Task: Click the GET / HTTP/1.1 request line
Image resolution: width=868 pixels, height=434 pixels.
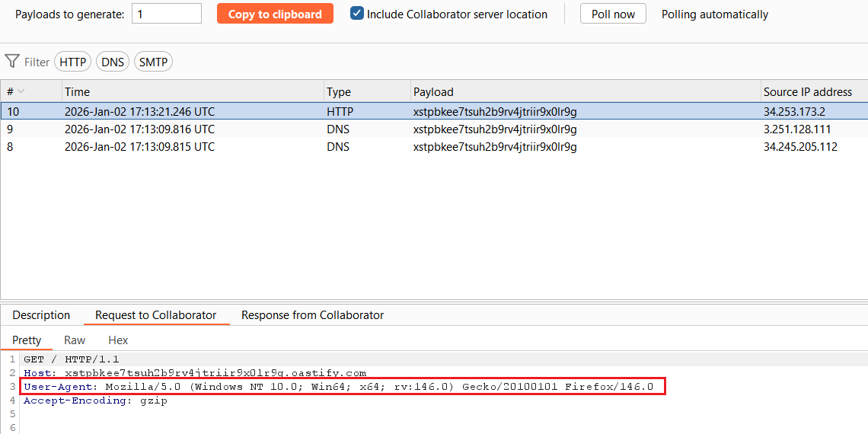Action: [72, 359]
